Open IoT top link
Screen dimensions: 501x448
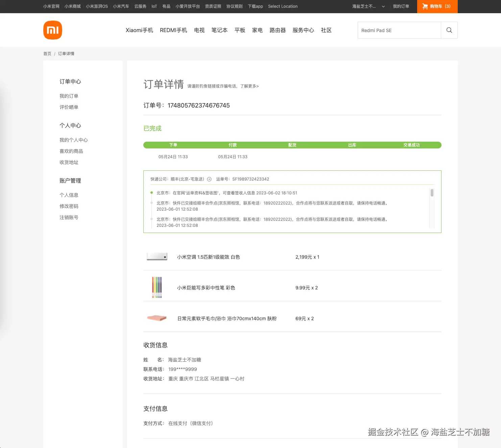154,6
